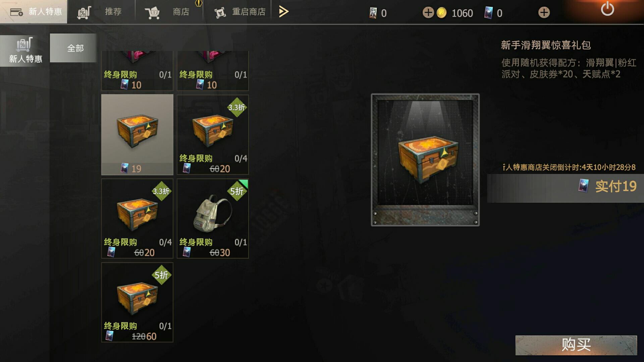
Task: Click the gold coin icon showing 1060
Action: pyautogui.click(x=441, y=13)
